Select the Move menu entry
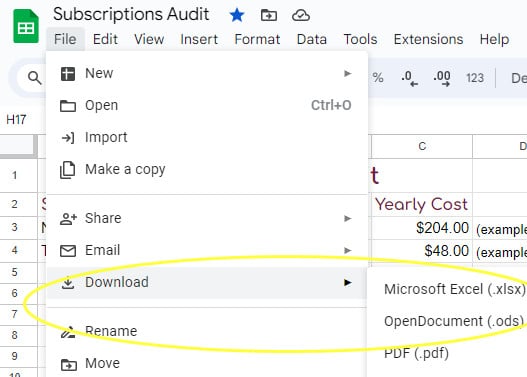527x377 pixels. (206, 364)
